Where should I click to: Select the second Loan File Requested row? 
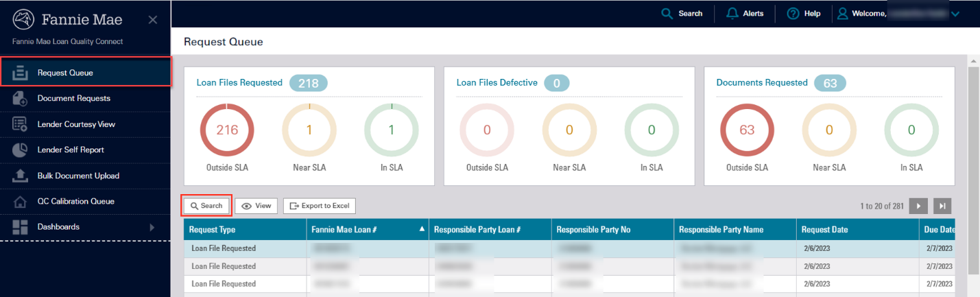pos(569,266)
